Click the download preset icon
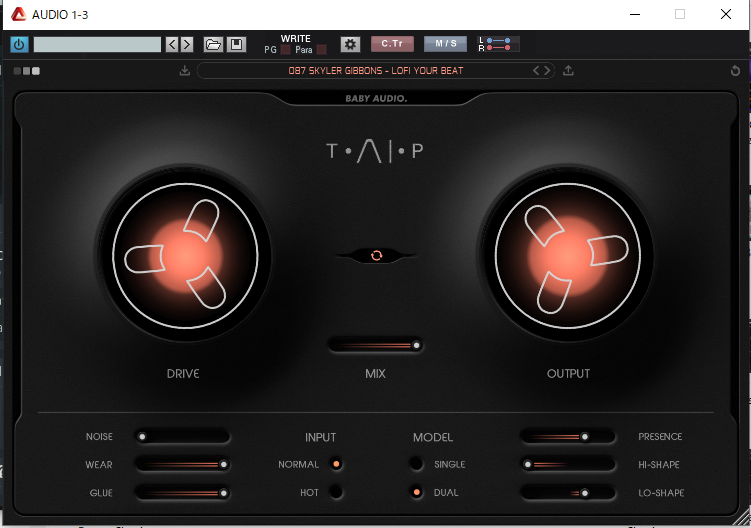Screen dimensions: 751x528 [184, 71]
